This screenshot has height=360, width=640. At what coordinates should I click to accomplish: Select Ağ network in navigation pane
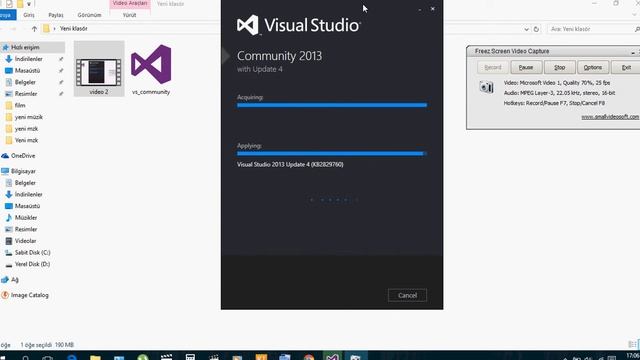pos(15,280)
